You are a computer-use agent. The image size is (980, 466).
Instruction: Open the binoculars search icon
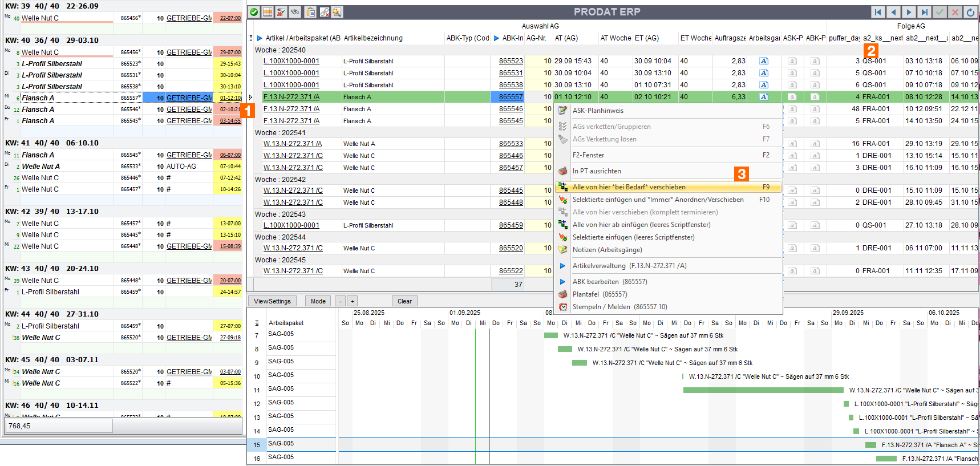tap(295, 12)
